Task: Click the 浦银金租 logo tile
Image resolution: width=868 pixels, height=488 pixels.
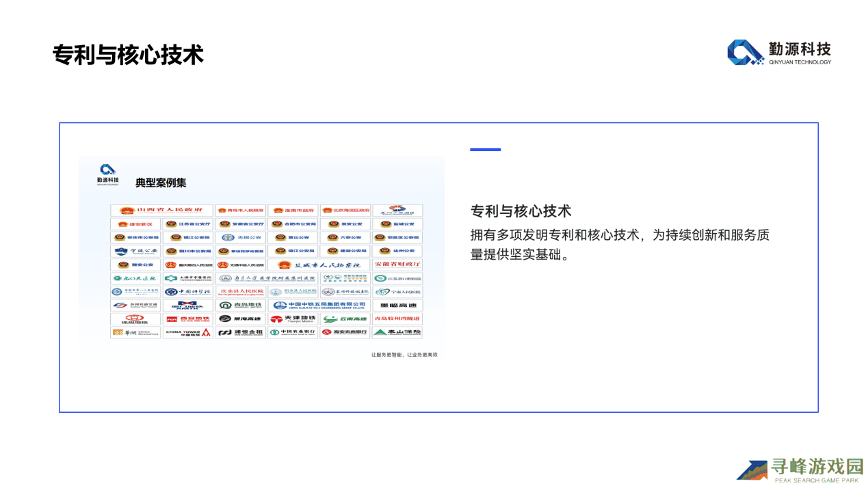Action: point(241,332)
